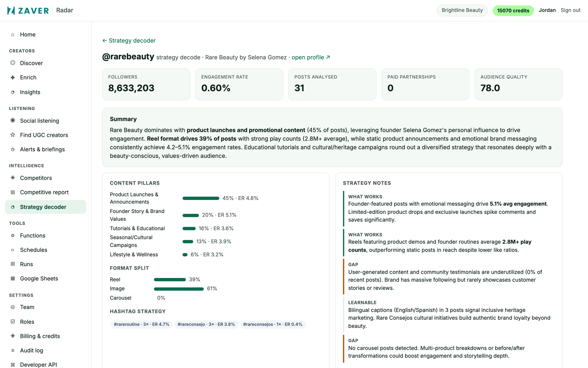Click the @rarebeauty page title
588x368 pixels.
coord(128,57)
